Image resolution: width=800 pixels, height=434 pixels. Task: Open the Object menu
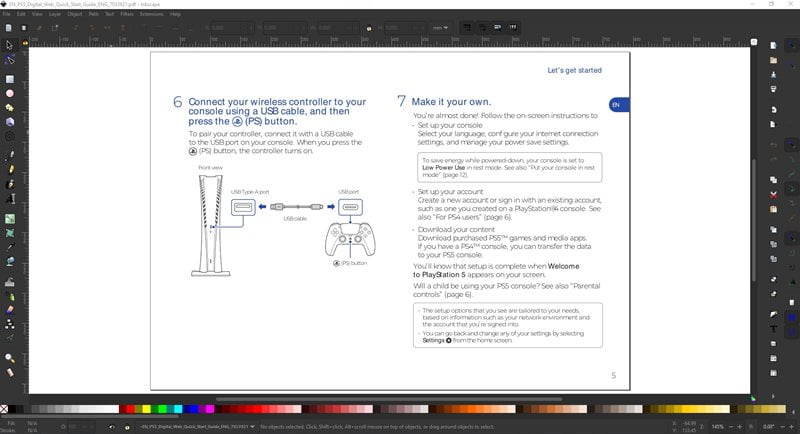click(74, 14)
